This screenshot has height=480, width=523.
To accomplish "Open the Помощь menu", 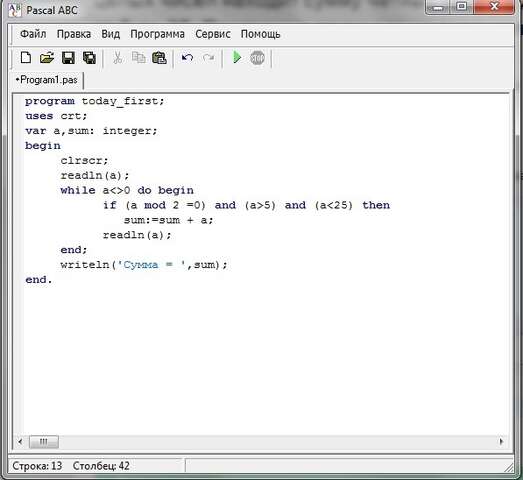I will click(x=260, y=34).
